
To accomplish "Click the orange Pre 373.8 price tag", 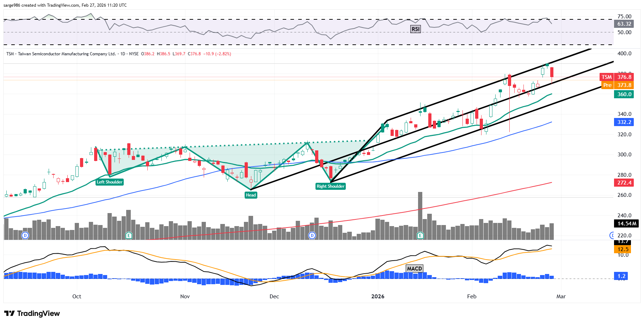I will point(617,85).
